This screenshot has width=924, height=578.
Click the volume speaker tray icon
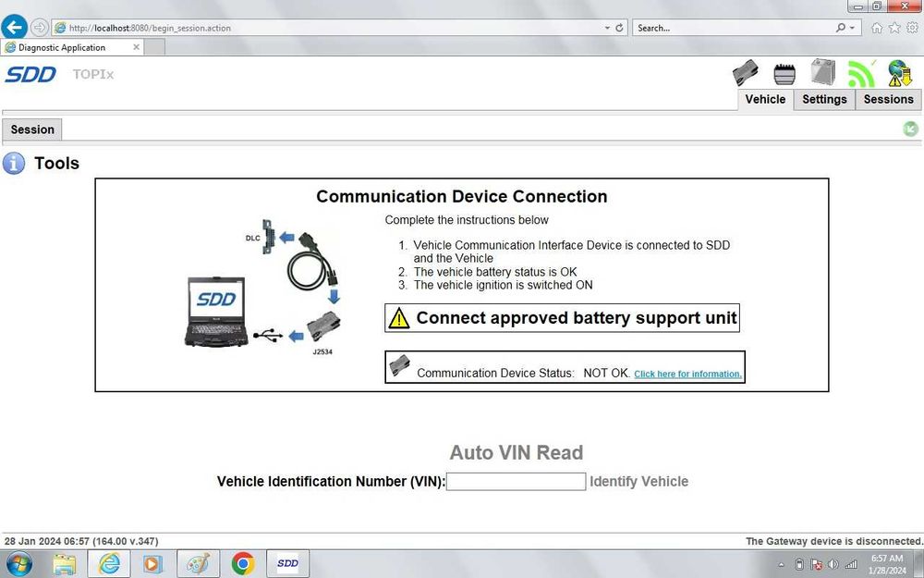click(833, 564)
